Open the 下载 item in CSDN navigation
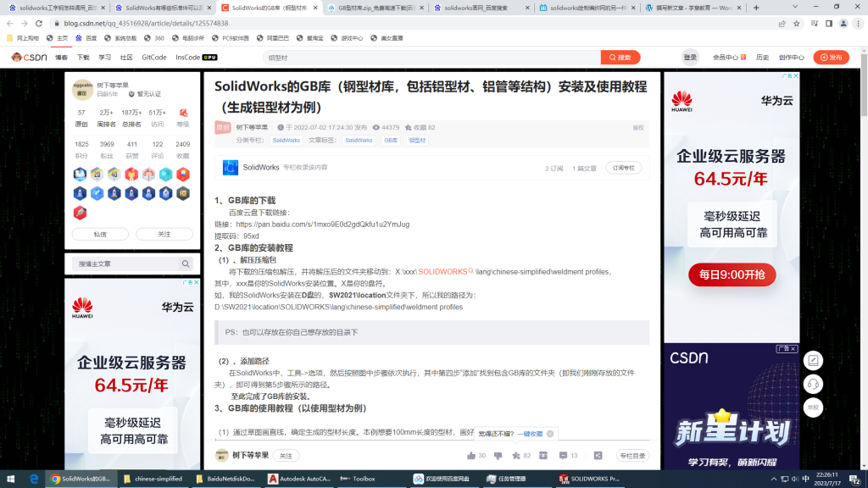The width and height of the screenshot is (868, 488). click(x=83, y=58)
